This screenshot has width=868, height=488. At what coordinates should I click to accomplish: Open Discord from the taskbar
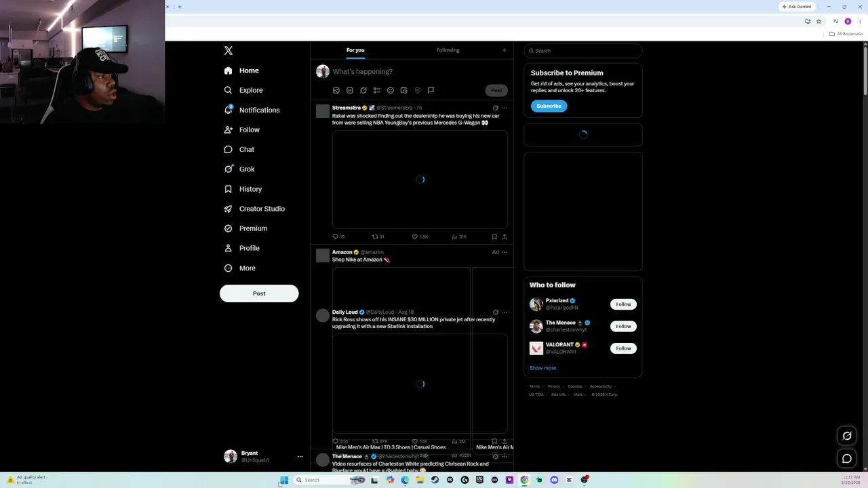pyautogui.click(x=554, y=480)
